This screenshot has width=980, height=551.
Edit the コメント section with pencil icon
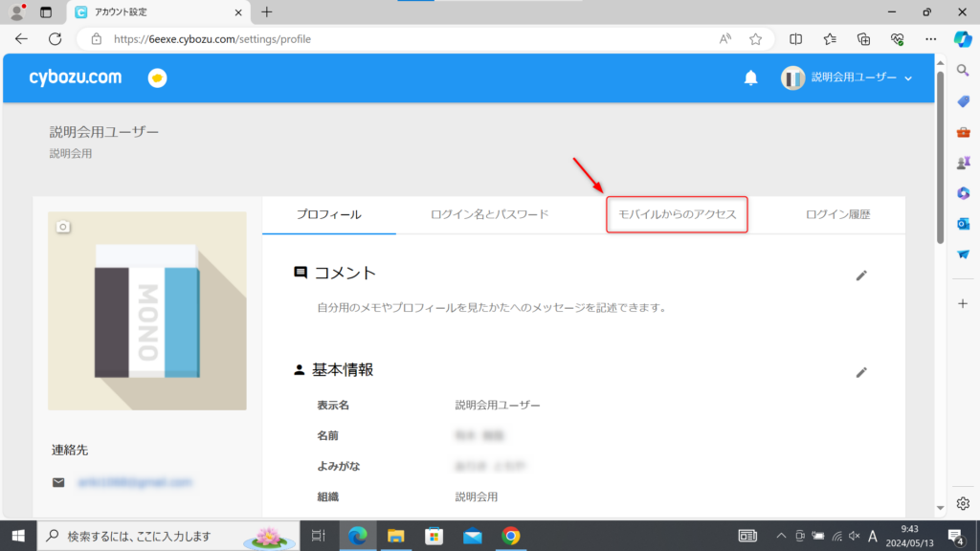point(861,275)
